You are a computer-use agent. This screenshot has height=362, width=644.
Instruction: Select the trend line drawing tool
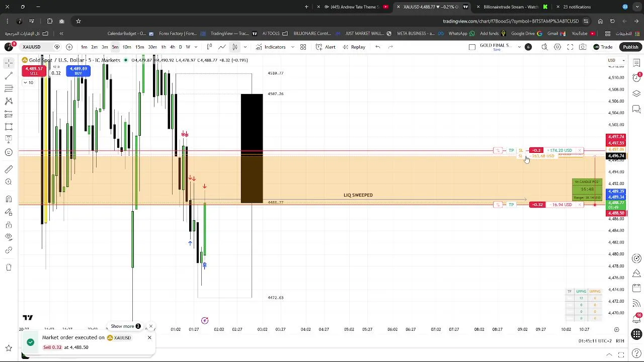coord(9,75)
